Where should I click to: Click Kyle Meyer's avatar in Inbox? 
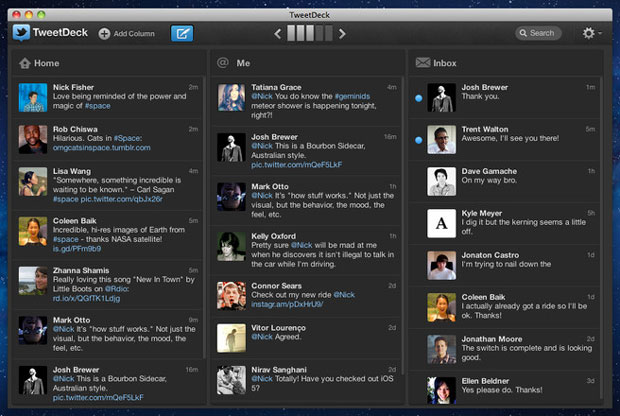pyautogui.click(x=441, y=224)
